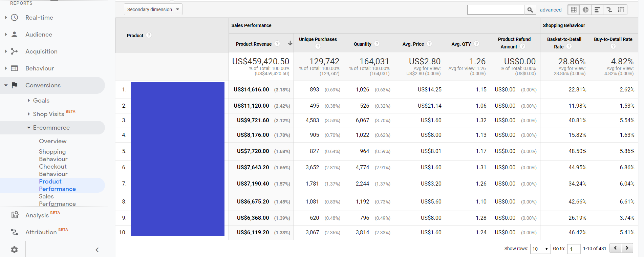The image size is (644, 257).
Task: Open the advanced filter link
Action: 551,10
